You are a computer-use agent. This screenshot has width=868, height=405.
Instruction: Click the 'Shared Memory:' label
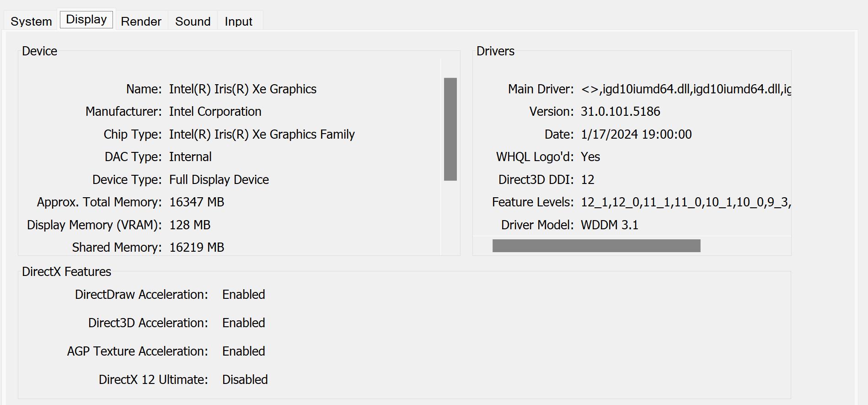(x=117, y=247)
